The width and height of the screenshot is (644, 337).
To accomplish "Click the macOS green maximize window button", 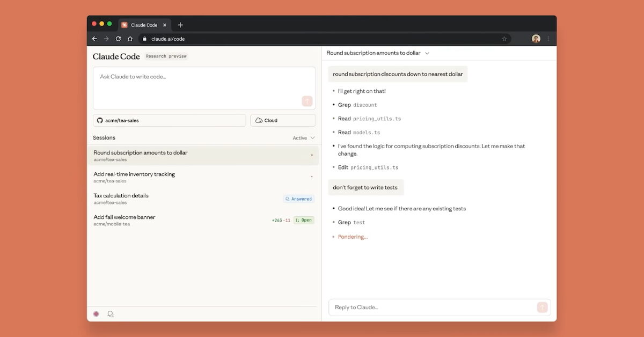I will pyautogui.click(x=109, y=24).
